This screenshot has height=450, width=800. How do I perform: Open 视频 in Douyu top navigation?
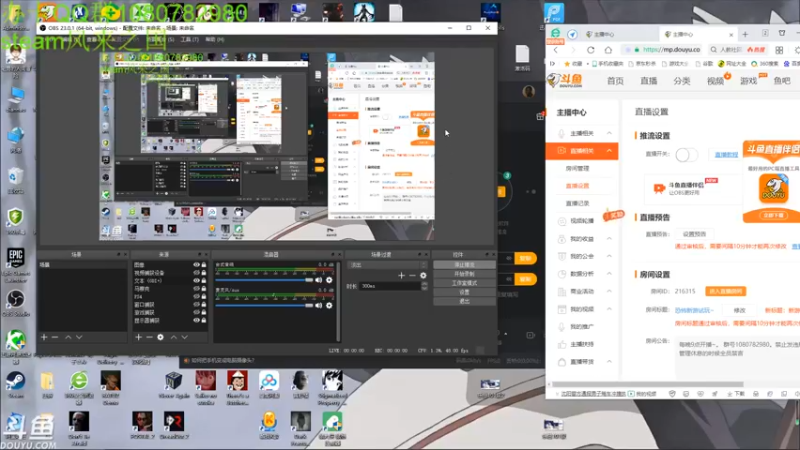click(715, 81)
